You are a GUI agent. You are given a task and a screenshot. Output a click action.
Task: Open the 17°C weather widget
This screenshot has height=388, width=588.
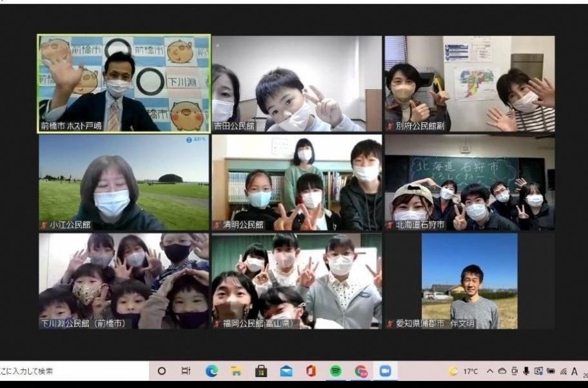[463, 371]
